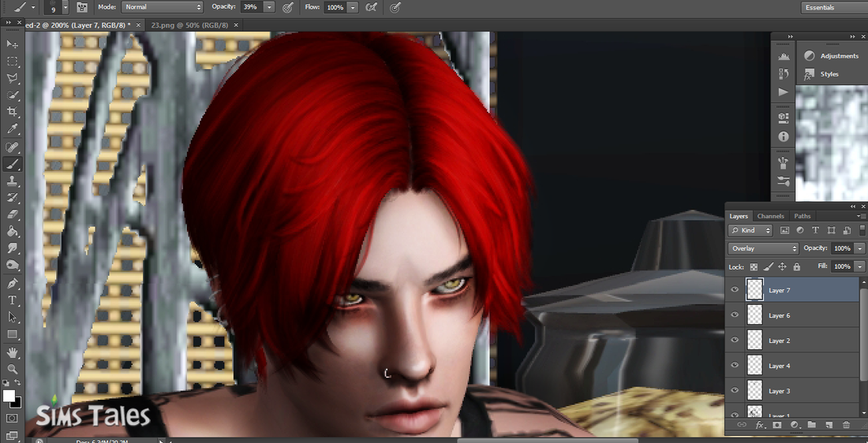The width and height of the screenshot is (868, 443).
Task: Open the Overlay blend mode dropdown
Action: pyautogui.click(x=763, y=248)
